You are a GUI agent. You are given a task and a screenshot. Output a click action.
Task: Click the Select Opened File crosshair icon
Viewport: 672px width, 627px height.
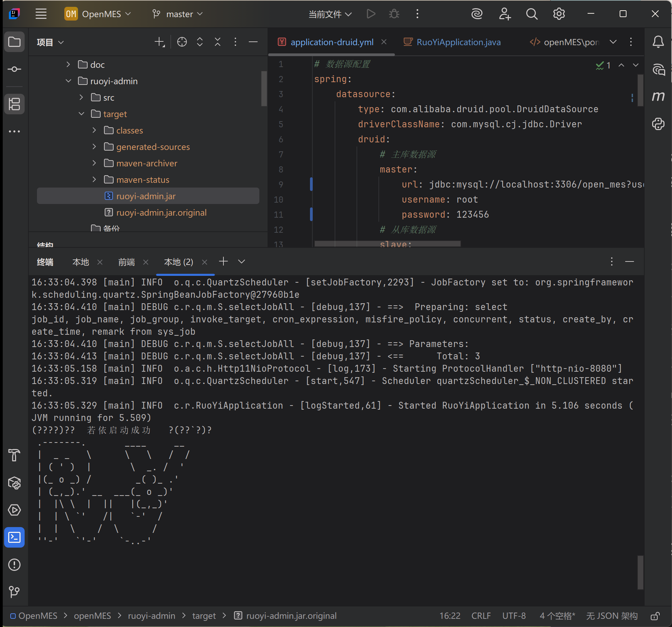(x=182, y=42)
